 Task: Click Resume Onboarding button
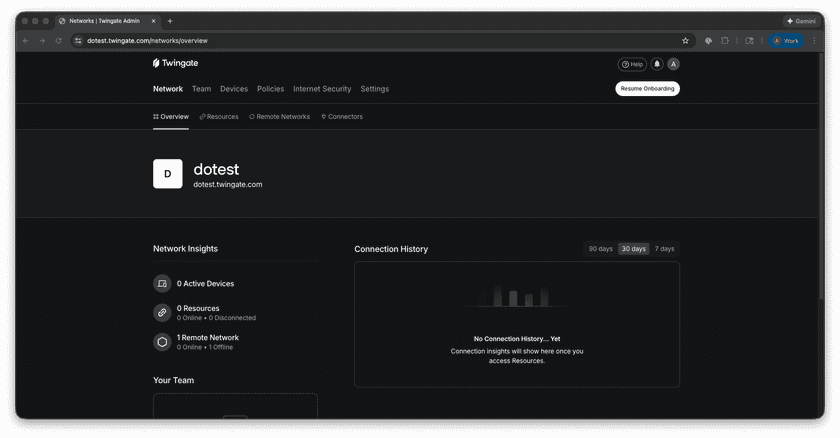(x=647, y=89)
